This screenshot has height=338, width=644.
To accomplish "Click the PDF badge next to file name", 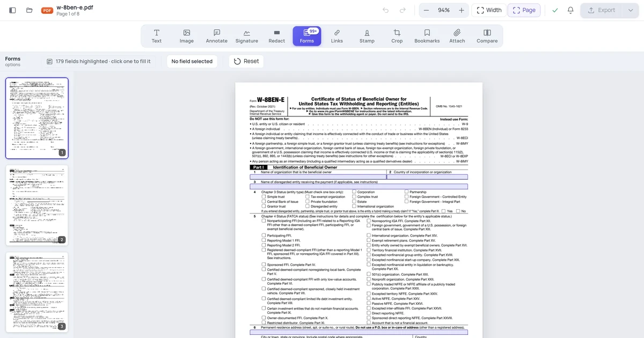I will pyautogui.click(x=47, y=10).
